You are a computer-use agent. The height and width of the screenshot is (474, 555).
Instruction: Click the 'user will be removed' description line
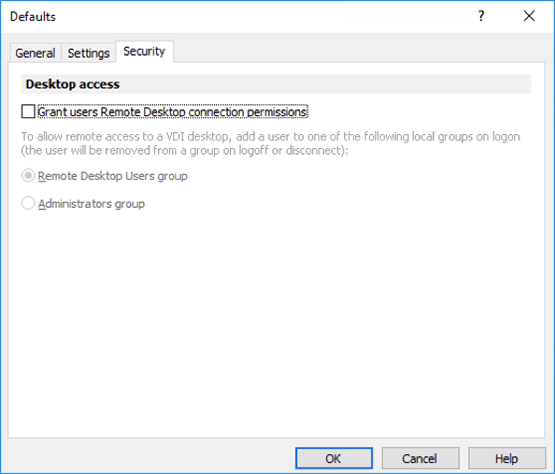(x=185, y=150)
